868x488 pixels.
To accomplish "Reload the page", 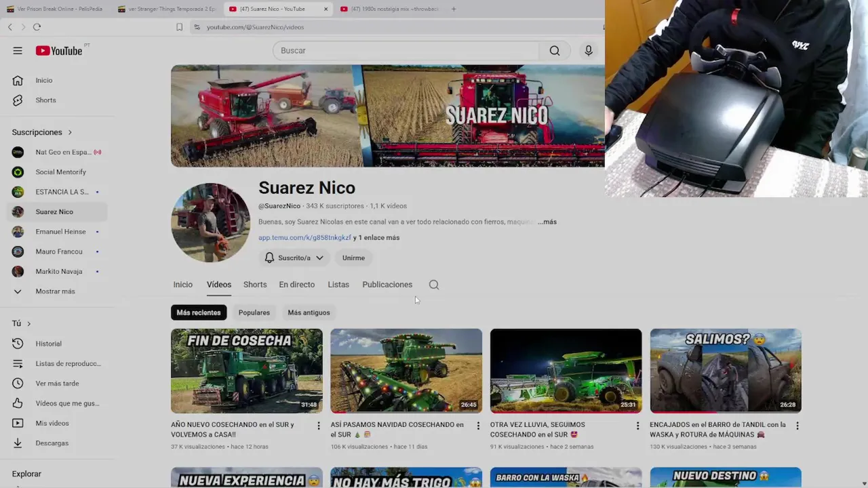I will coord(37,27).
